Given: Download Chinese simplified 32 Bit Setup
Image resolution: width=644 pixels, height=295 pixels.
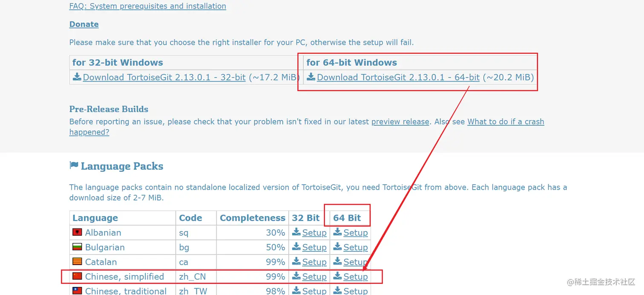Looking at the screenshot, I should [314, 277].
